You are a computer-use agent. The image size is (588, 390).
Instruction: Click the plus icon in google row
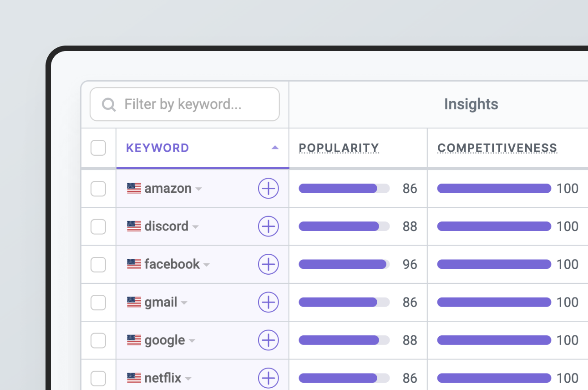coord(269,340)
